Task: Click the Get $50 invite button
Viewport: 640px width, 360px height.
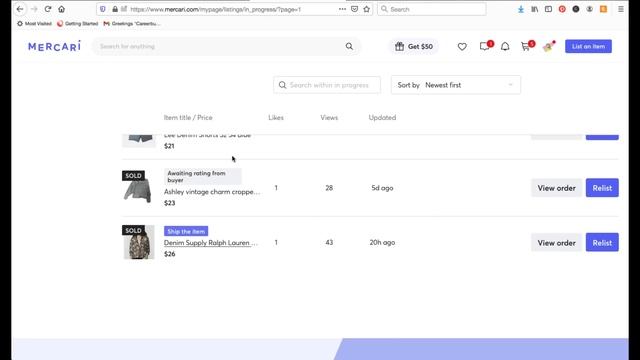Action: (x=413, y=47)
